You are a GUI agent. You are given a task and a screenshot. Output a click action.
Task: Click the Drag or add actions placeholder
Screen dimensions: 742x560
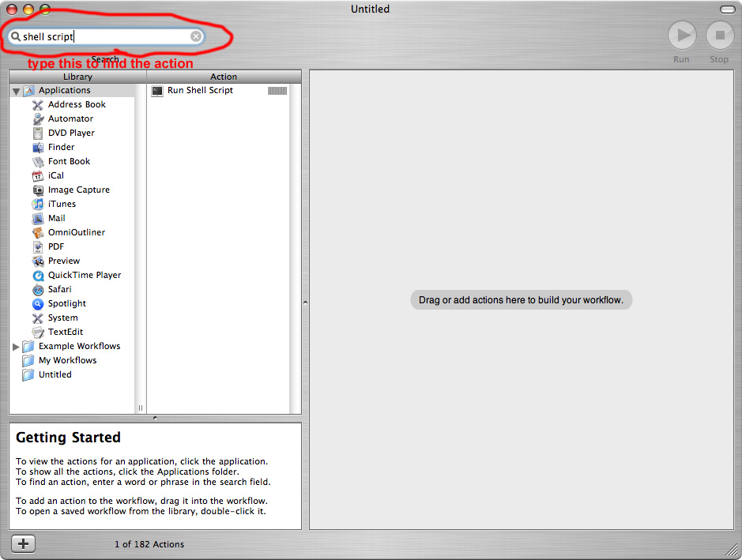[x=521, y=300]
